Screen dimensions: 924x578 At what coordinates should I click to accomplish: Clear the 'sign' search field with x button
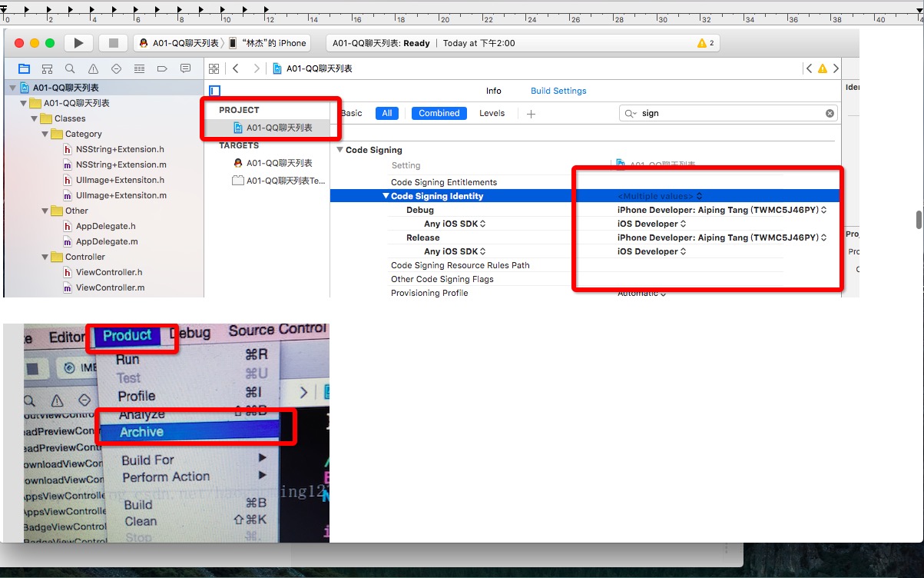pyautogui.click(x=830, y=113)
